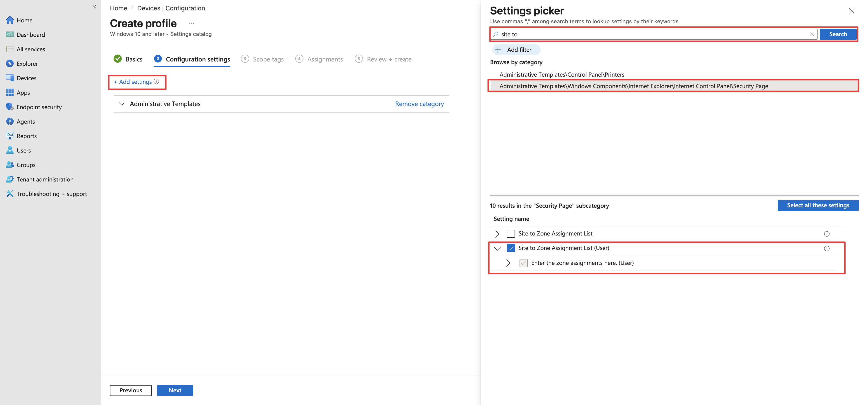The image size is (868, 405).
Task: Check the Site to Zone Assignment List checkbox
Action: point(511,234)
